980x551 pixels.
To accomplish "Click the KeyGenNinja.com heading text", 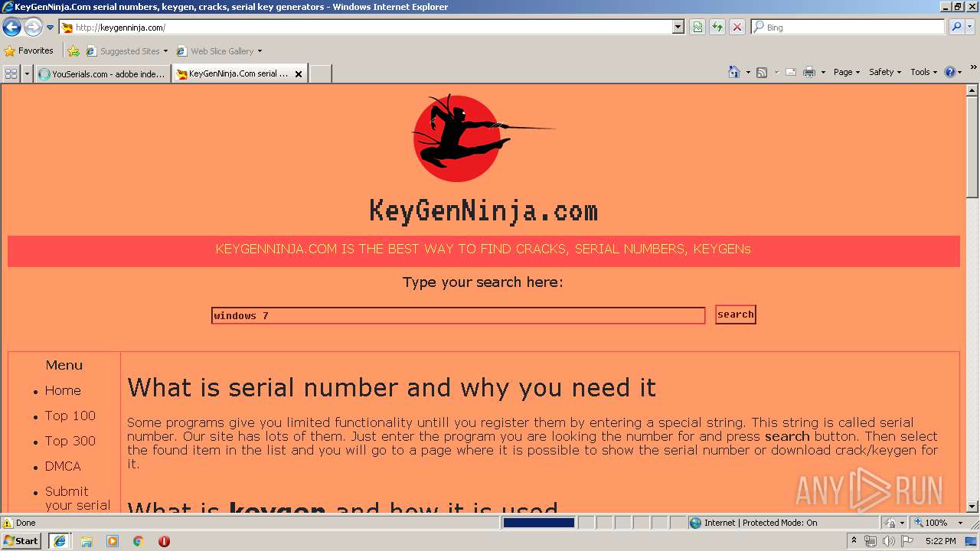I will pyautogui.click(x=483, y=210).
